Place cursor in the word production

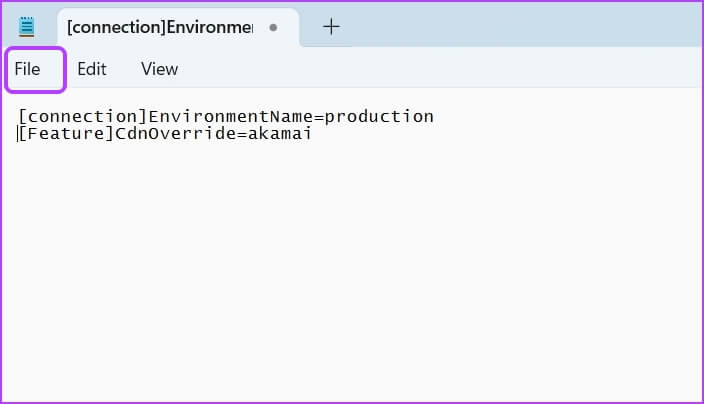pos(379,117)
